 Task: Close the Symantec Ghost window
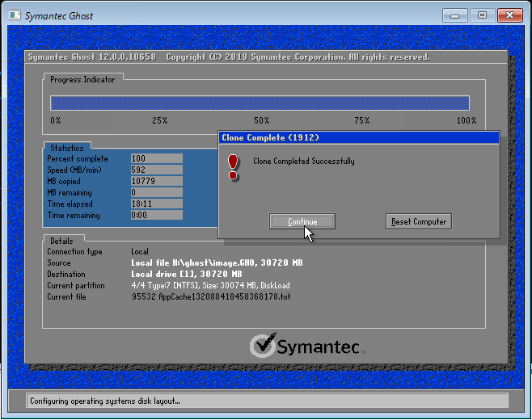509,15
